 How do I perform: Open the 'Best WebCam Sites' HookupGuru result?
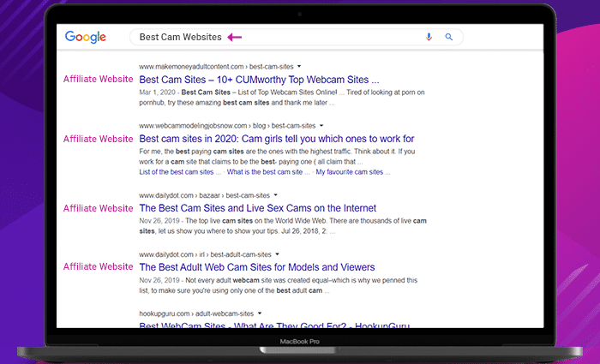coord(276,325)
